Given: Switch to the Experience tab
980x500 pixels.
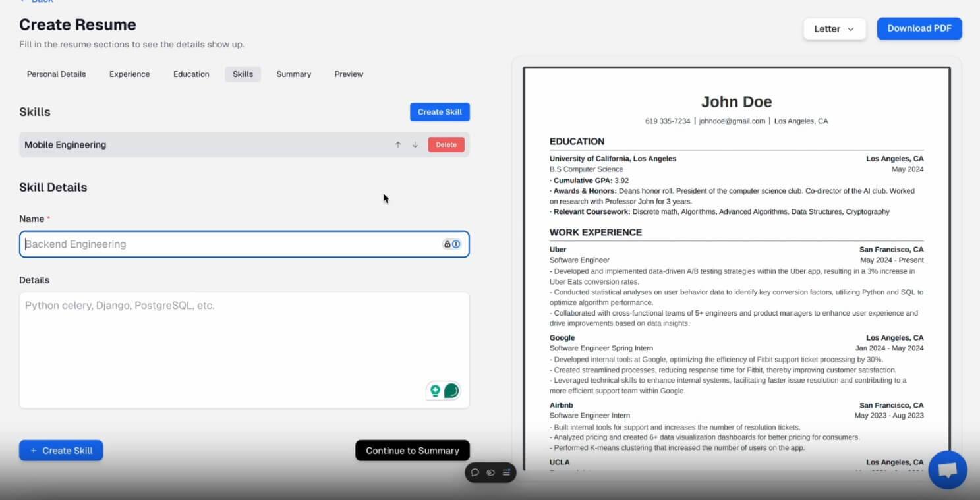Looking at the screenshot, I should (x=130, y=74).
